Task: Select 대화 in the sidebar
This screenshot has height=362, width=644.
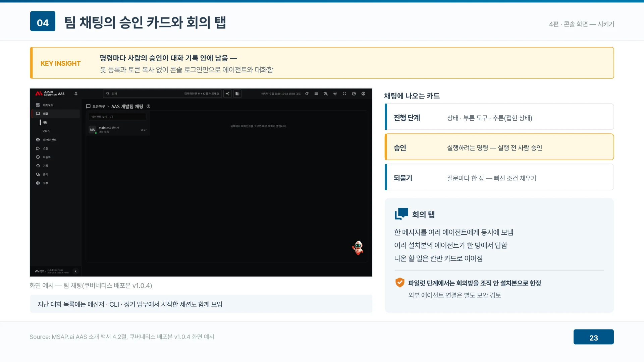Action: (x=56, y=114)
